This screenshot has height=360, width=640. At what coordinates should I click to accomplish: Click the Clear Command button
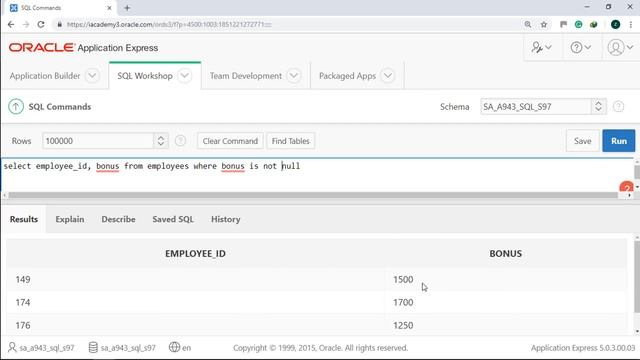point(230,141)
